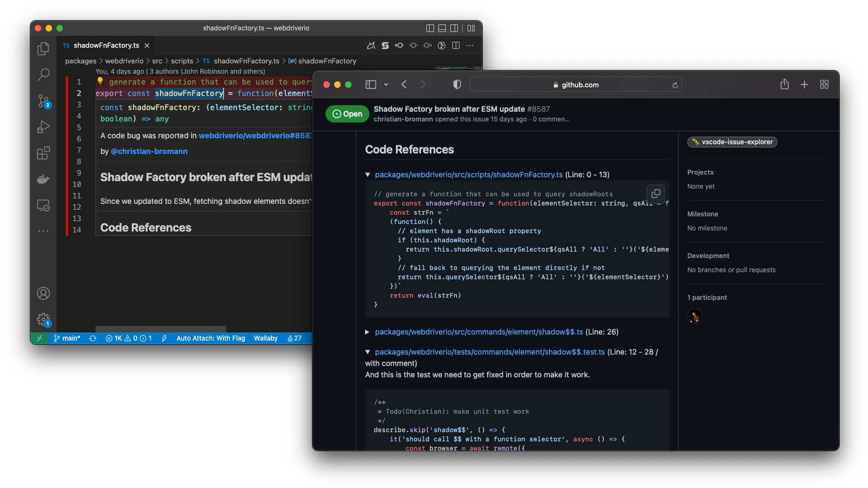Click the vscode-issue-explorer label toggle
Screen dimensions: 868x488
pos(732,142)
